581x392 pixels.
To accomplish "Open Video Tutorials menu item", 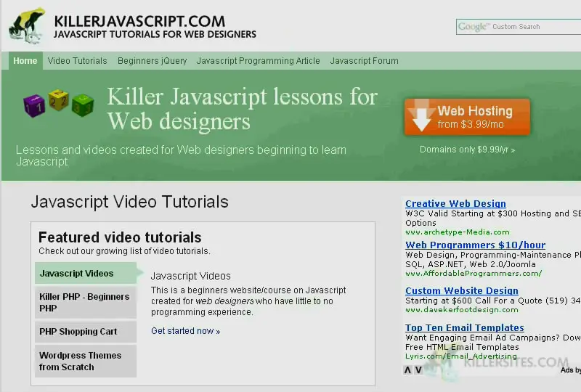I will click(x=77, y=61).
